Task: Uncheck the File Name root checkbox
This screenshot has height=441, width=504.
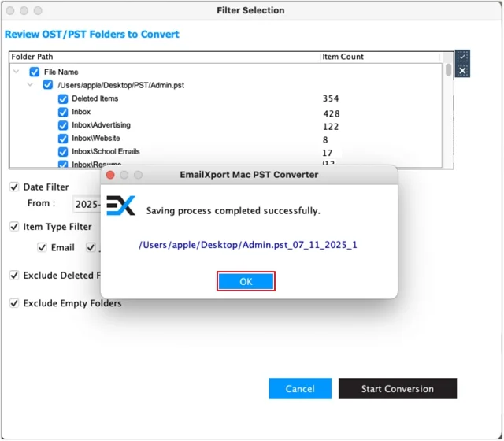Action: tap(35, 72)
